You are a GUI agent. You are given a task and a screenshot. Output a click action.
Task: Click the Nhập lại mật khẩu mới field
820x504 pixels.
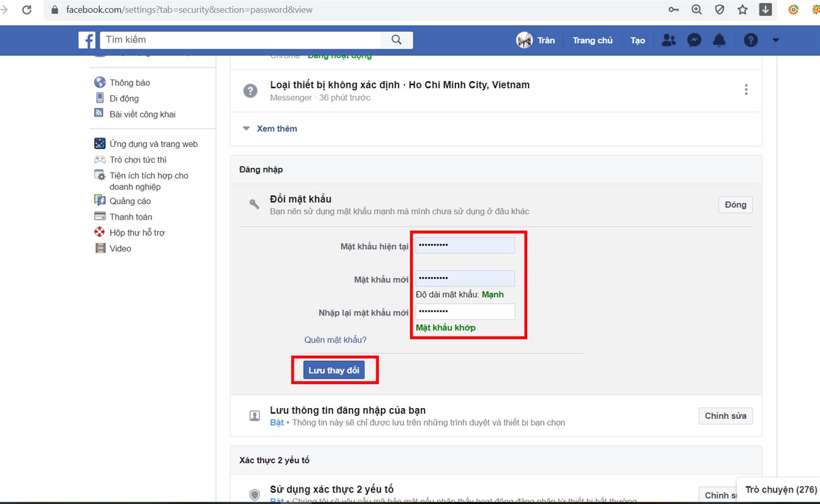click(x=465, y=312)
